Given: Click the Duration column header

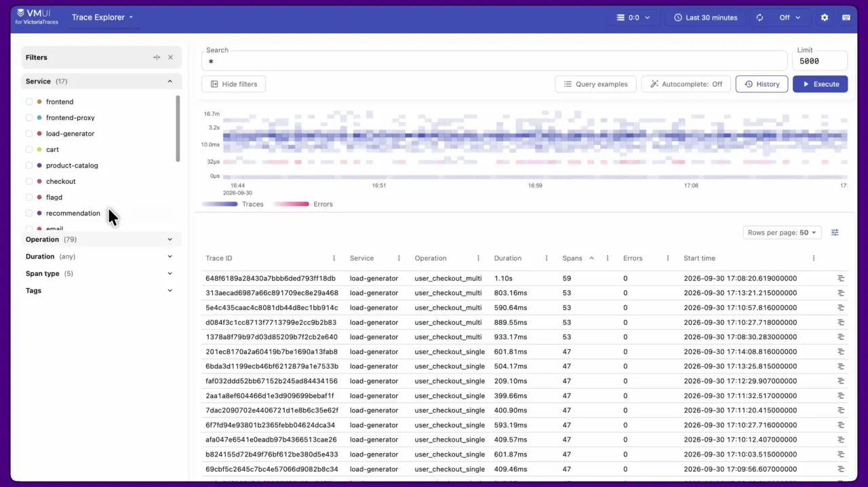Looking at the screenshot, I should coord(508,258).
